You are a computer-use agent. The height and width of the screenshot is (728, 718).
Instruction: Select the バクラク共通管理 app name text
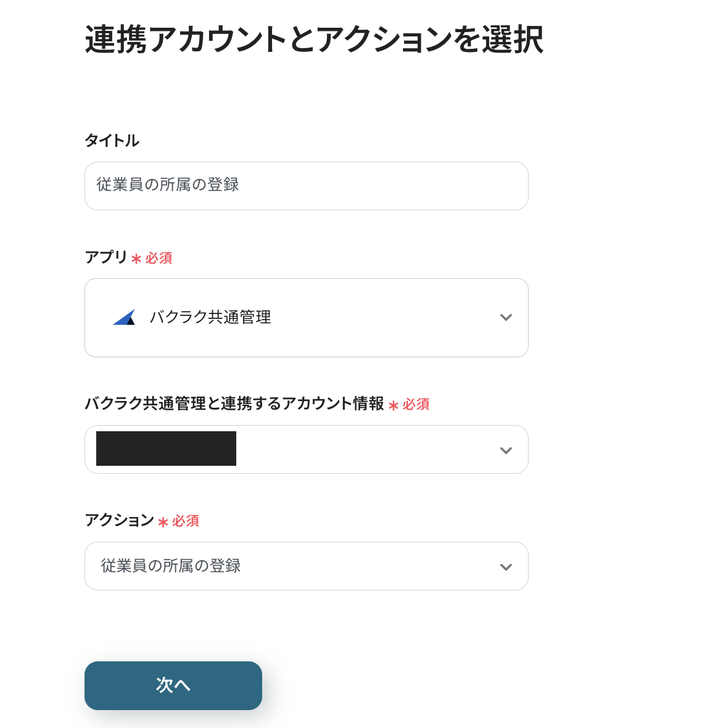point(210,317)
